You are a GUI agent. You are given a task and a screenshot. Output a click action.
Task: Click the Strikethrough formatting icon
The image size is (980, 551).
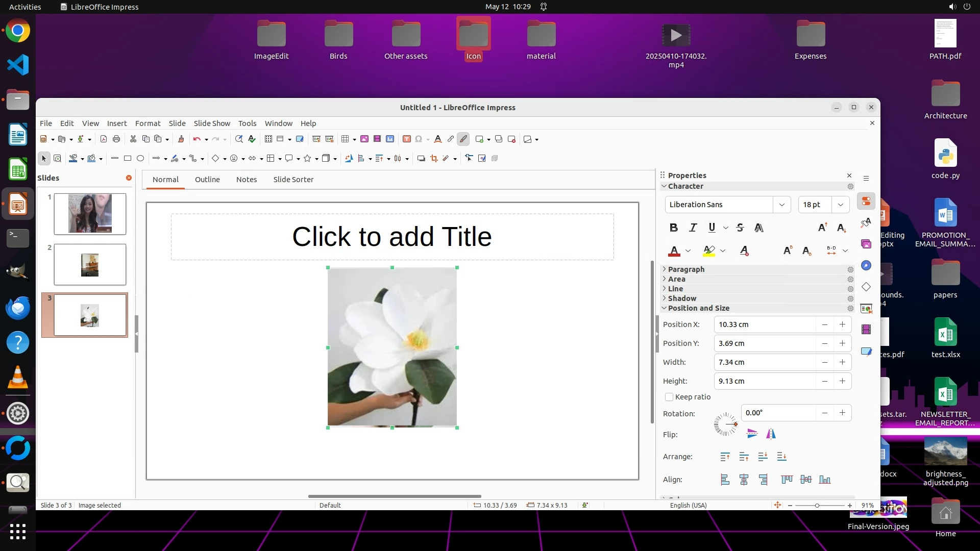point(740,228)
